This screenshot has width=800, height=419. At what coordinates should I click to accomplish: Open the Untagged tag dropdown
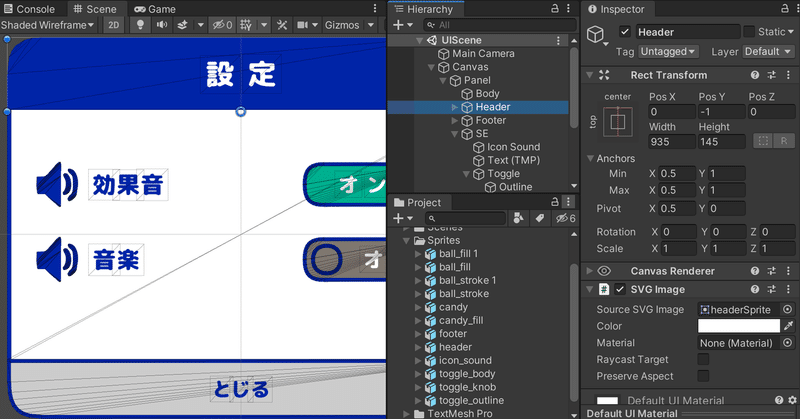[x=668, y=52]
